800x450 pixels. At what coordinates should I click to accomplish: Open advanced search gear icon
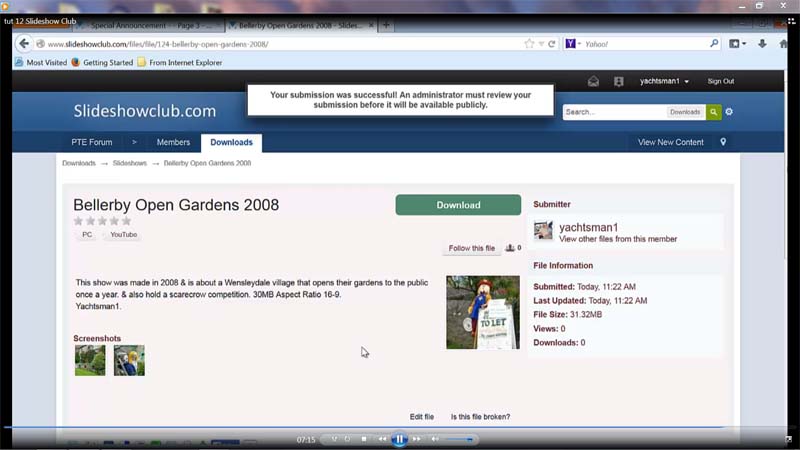(729, 111)
